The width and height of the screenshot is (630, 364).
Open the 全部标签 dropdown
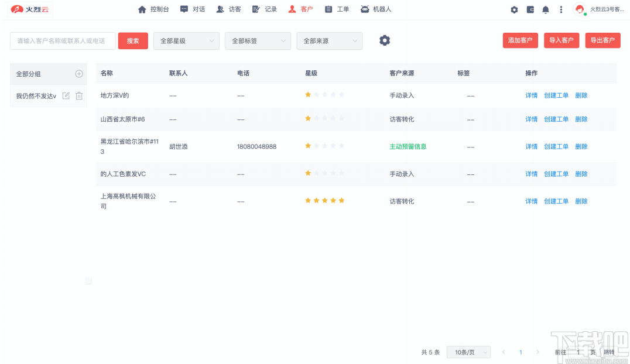coord(258,41)
